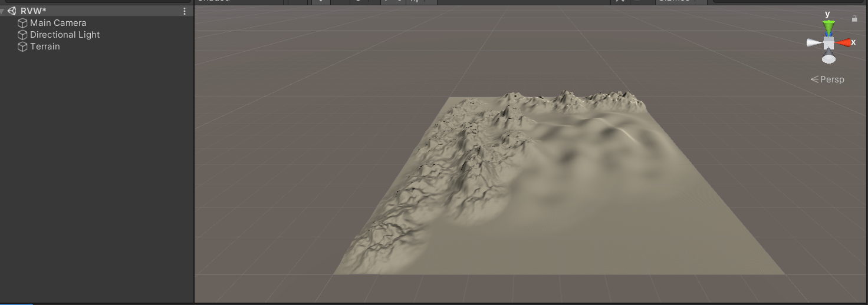The image size is (868, 305).
Task: Click the green Y axis gizmo cone
Action: point(829,27)
